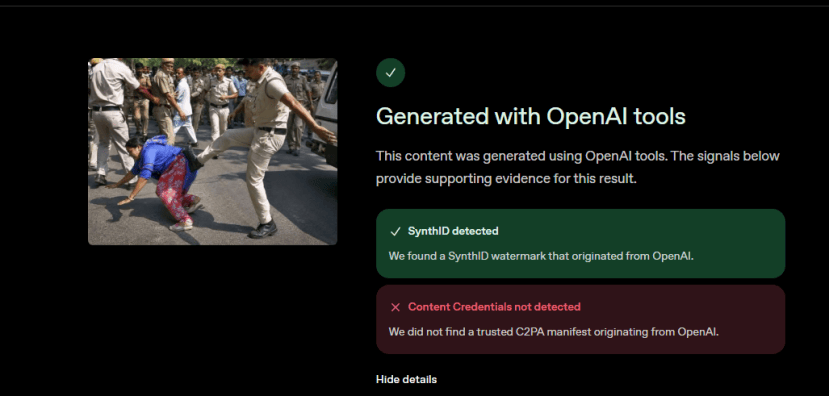Click the SynthID detected checkmark icon
The image size is (829, 396).
pyautogui.click(x=395, y=232)
